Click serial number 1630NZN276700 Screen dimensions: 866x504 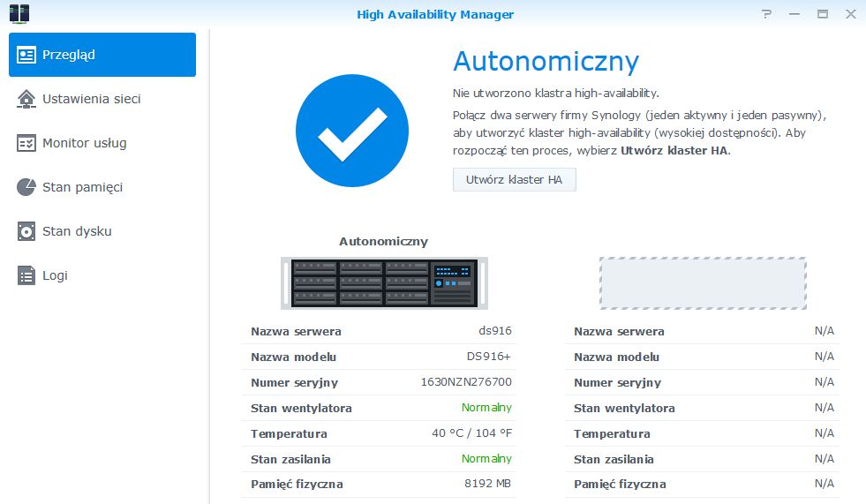[466, 381]
